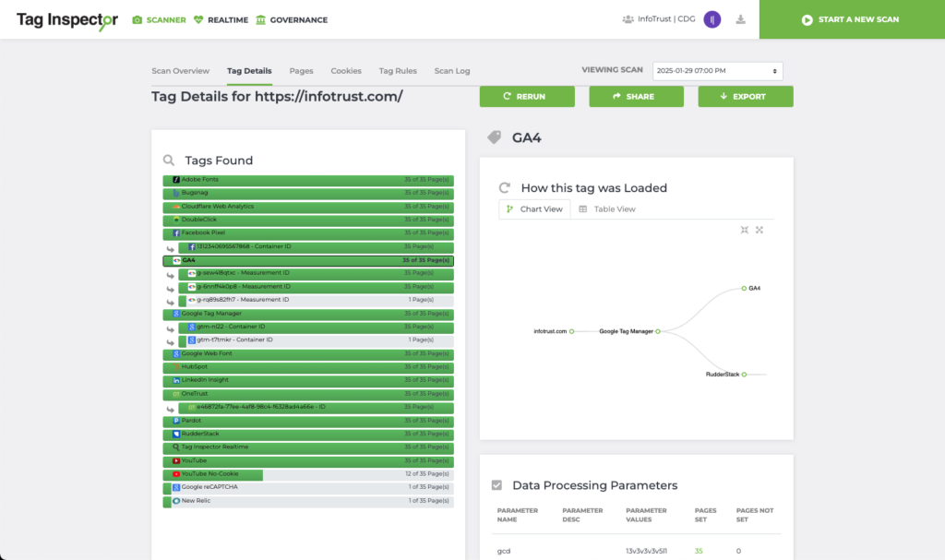945x560 pixels.
Task: Click the Rerun button
Action: coord(526,96)
